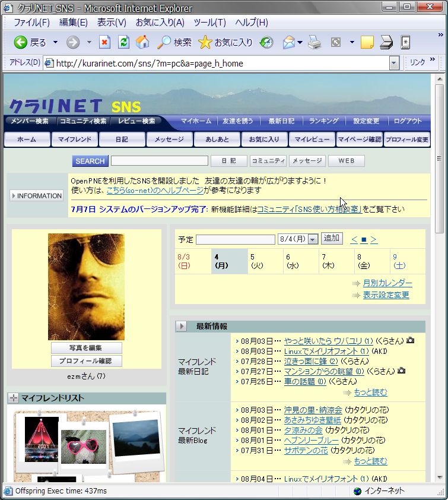Image resolution: width=448 pixels, height=500 pixels.
Task: Open the 編集(E) menu
Action: (74, 23)
